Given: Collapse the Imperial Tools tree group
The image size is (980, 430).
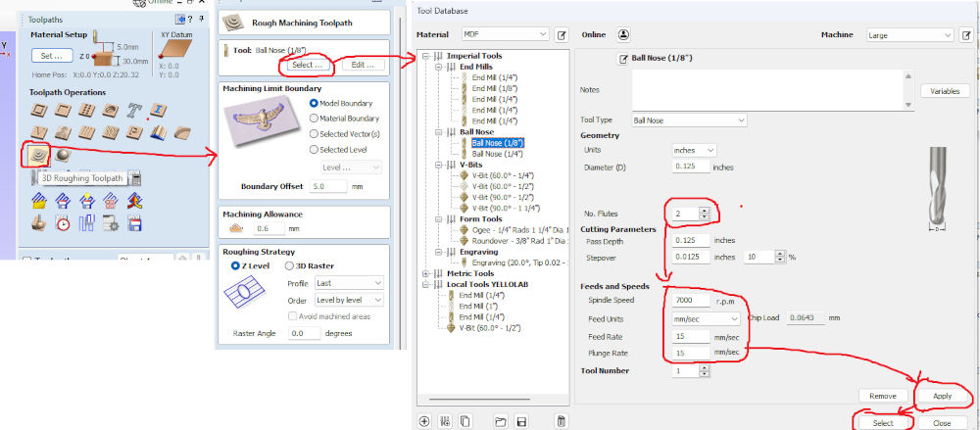Looking at the screenshot, I should click(x=426, y=56).
